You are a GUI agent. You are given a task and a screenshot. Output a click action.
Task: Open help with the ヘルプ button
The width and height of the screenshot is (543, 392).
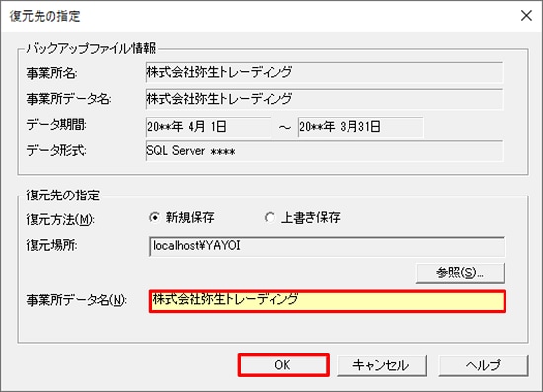tap(484, 365)
